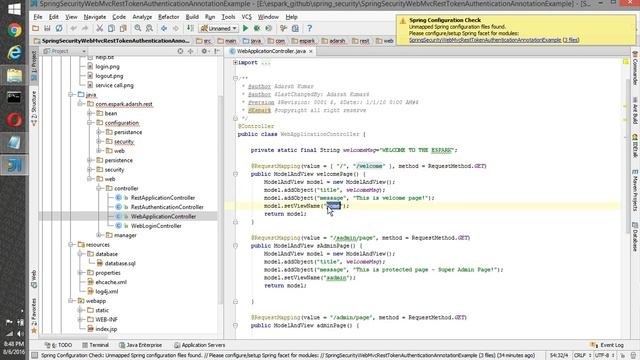
Task: Open the Project Structure toolbar icon
Action: point(295,29)
